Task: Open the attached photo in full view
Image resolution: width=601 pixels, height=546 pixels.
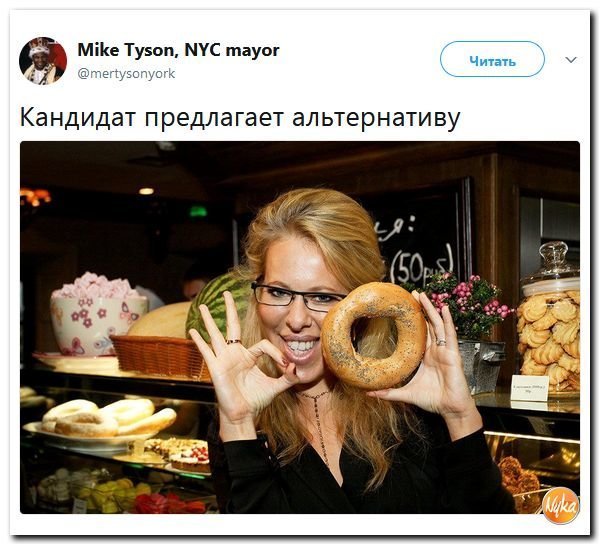Action: pyautogui.click(x=300, y=328)
